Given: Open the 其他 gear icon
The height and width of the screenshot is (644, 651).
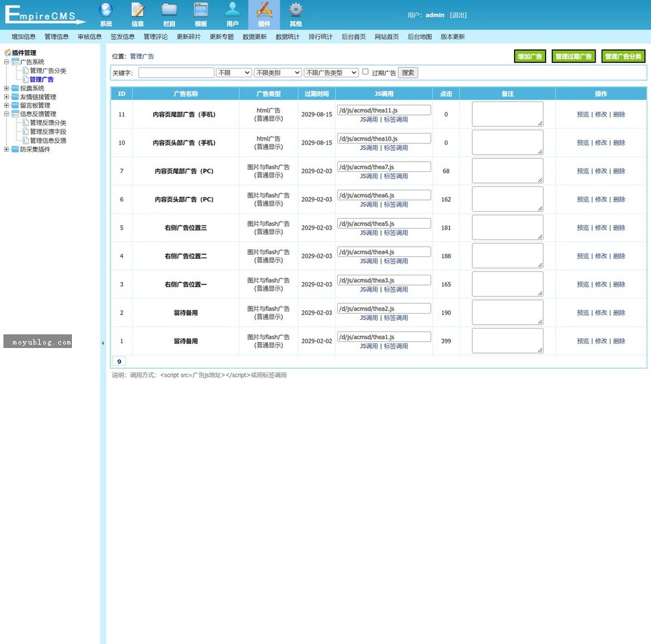Looking at the screenshot, I should (295, 10).
